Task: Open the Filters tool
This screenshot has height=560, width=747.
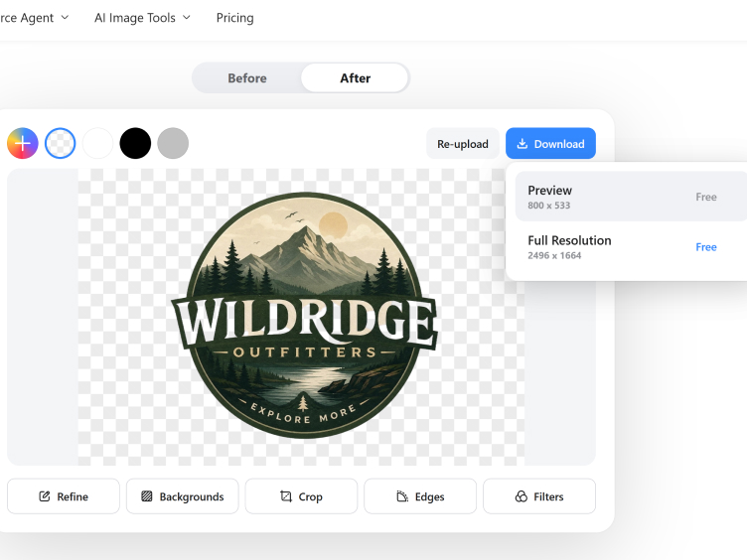Action: point(539,496)
